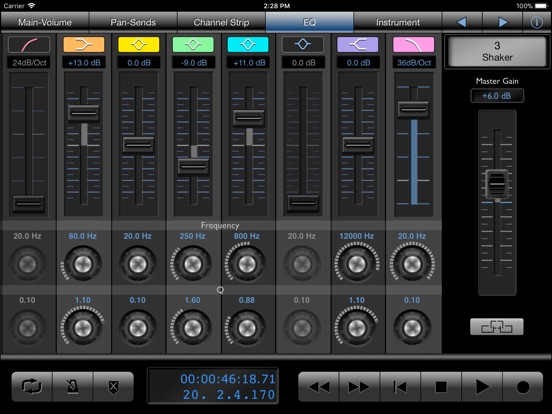Image resolution: width=552 pixels, height=414 pixels.
Task: Click the EQ bypass curve button
Action: (x=497, y=327)
